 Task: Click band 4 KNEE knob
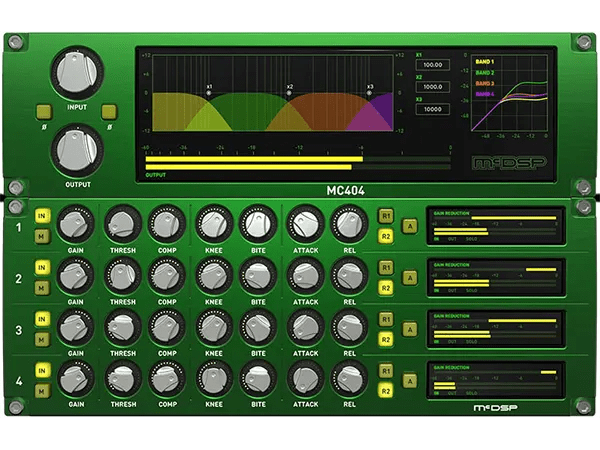214,379
